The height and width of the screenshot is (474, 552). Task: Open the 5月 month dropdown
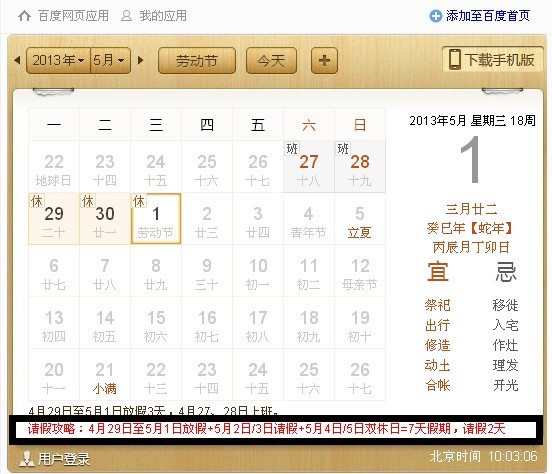click(x=110, y=61)
